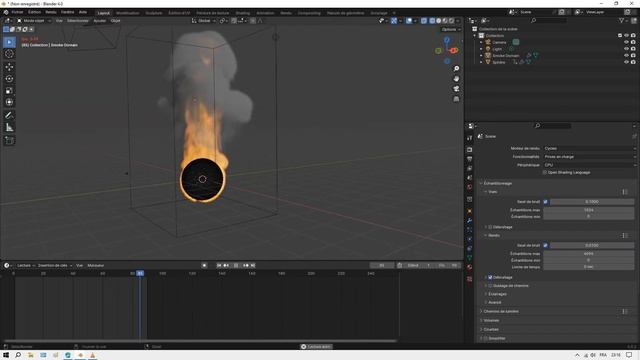Open viewport Options button

451,29
